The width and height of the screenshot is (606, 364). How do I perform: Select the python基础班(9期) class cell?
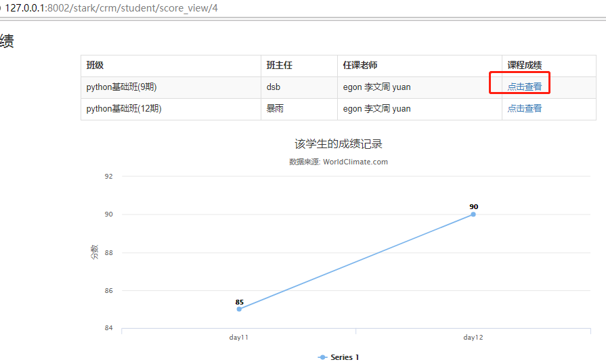(x=171, y=87)
